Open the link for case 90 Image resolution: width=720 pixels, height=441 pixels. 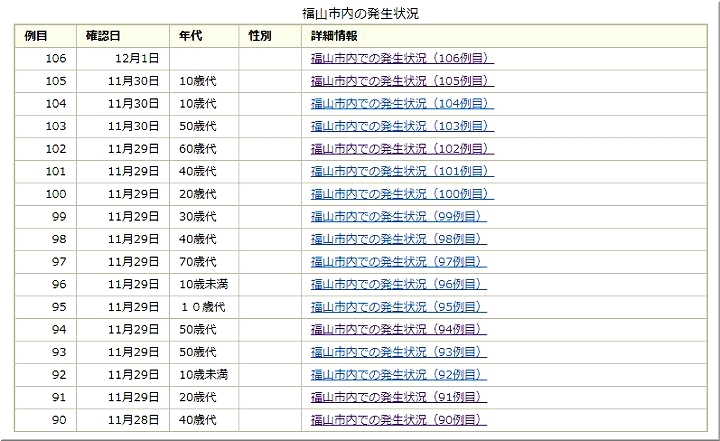(398, 420)
